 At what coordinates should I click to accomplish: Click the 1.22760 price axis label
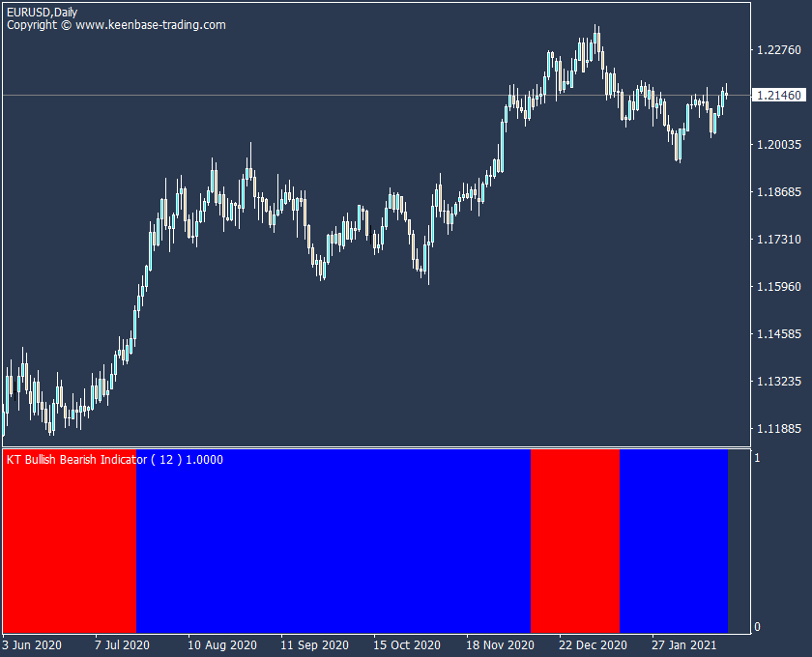(779, 50)
